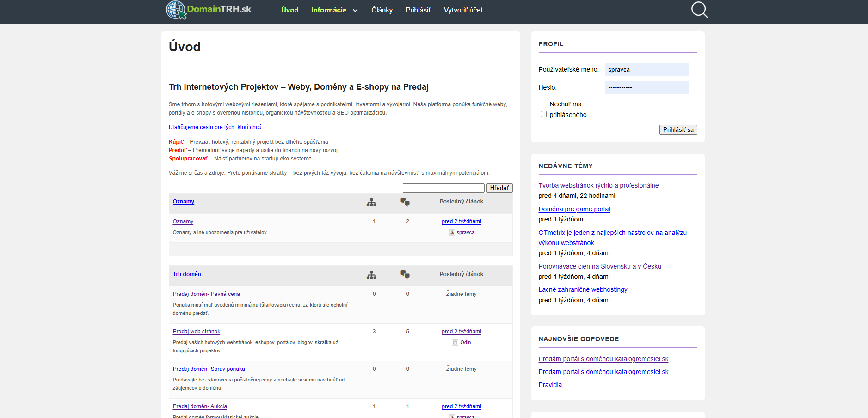This screenshot has width=868, height=418.
Task: Click the replies icon in the Oznamy header
Action: pyautogui.click(x=405, y=202)
